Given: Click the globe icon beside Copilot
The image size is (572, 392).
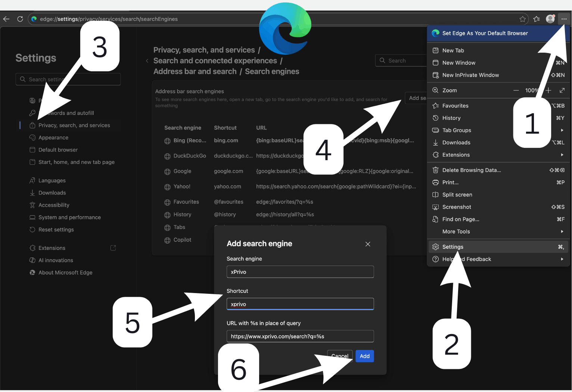Looking at the screenshot, I should pos(167,240).
